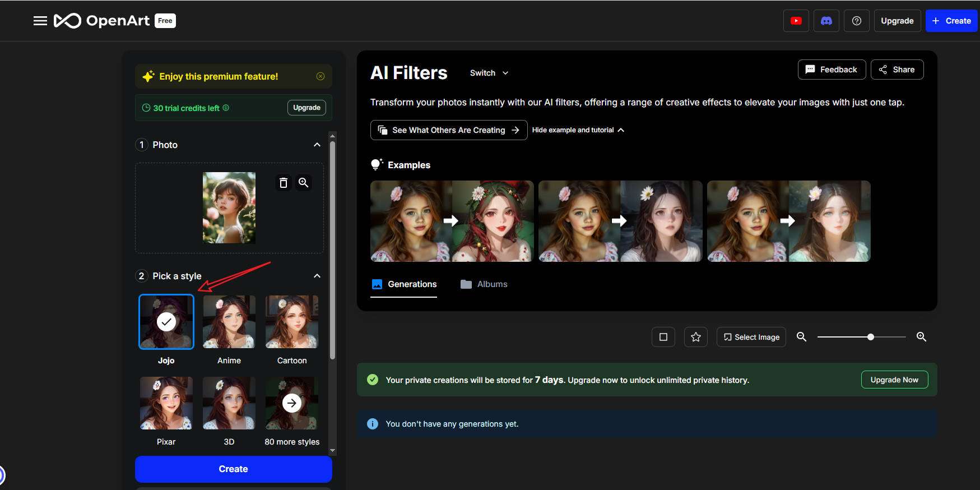Open the Feedback form
This screenshot has height=490, width=980.
coord(832,70)
